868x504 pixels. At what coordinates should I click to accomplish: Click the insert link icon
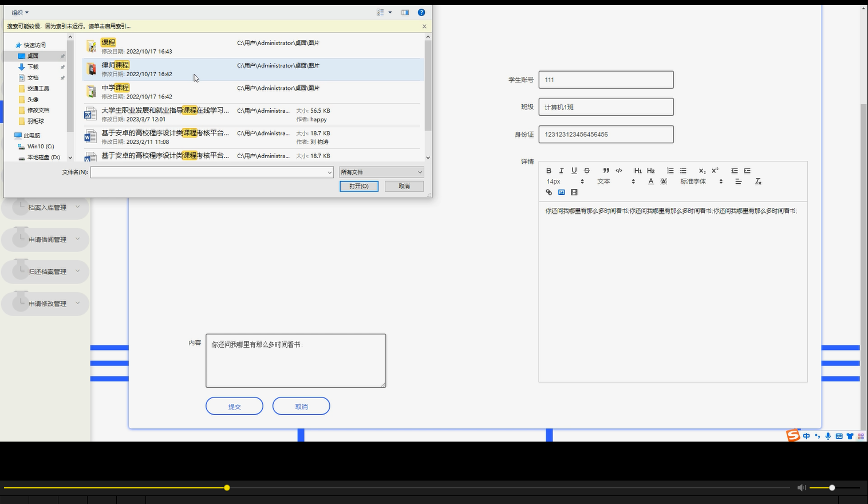549,192
